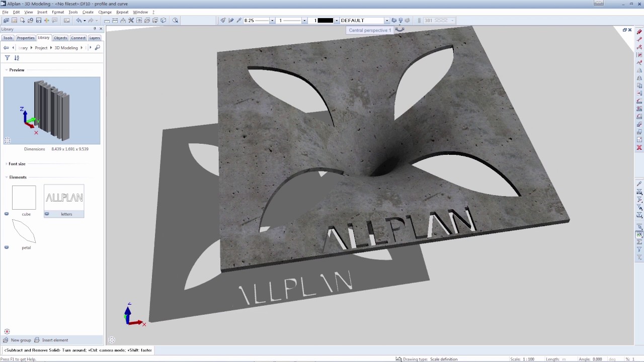
Task: Click the 3D Modeling breadcrumb link
Action: pos(66,48)
